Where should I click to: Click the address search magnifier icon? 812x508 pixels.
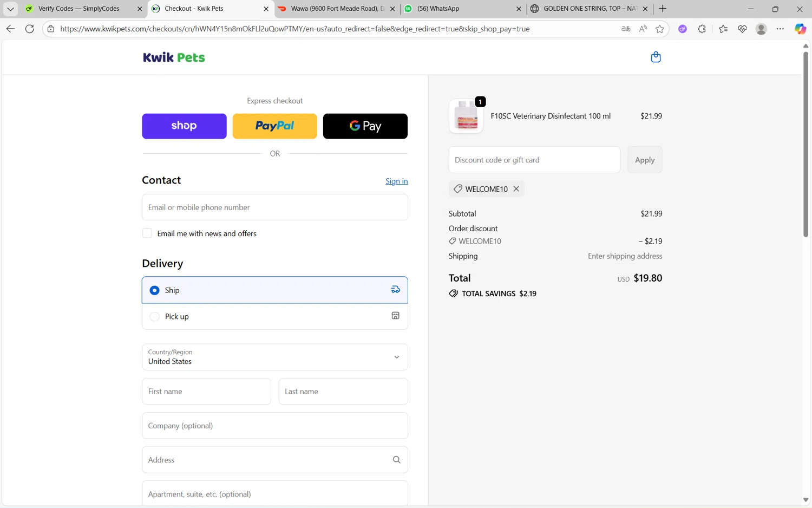tap(396, 460)
